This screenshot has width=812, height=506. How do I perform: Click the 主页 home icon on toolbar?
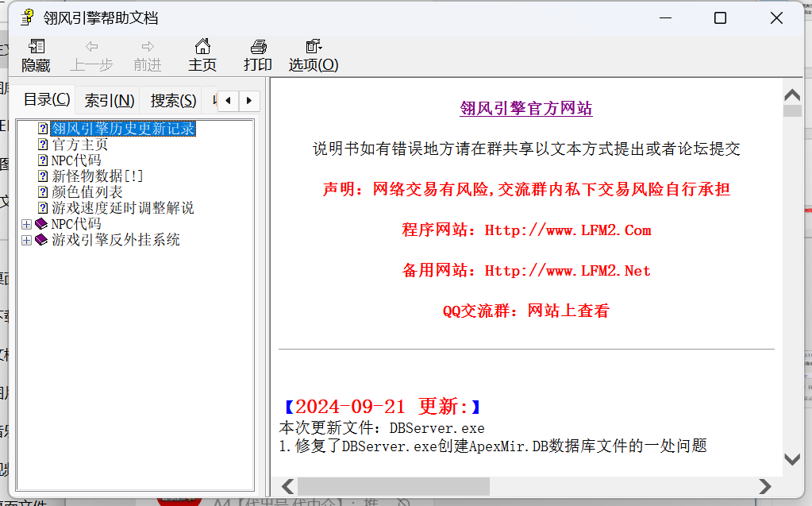[202, 48]
